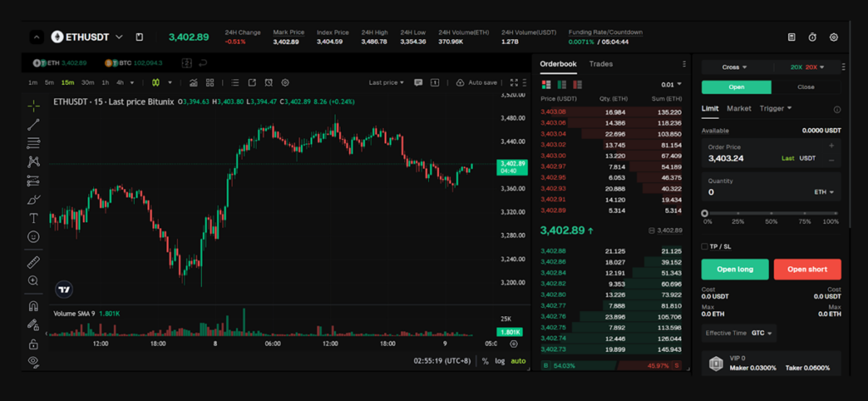Open the list icon in chart toolbar
Viewport: 868px width, 401px height.
click(x=236, y=82)
